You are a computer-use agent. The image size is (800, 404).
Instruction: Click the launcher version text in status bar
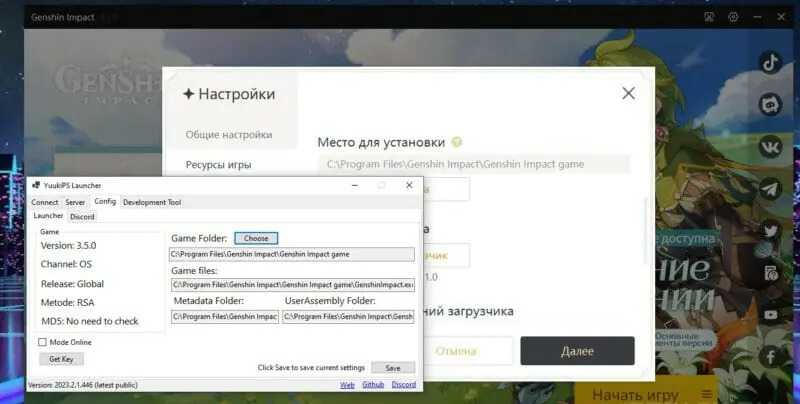pos(83,385)
